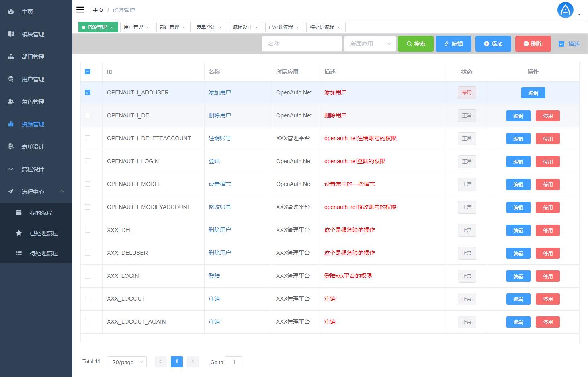This screenshot has height=377, width=588.
Task: Open the user avatar icon
Action: (x=565, y=10)
